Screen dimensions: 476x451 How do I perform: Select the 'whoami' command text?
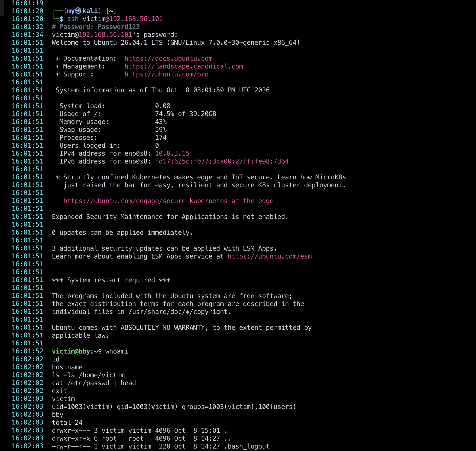click(117, 351)
